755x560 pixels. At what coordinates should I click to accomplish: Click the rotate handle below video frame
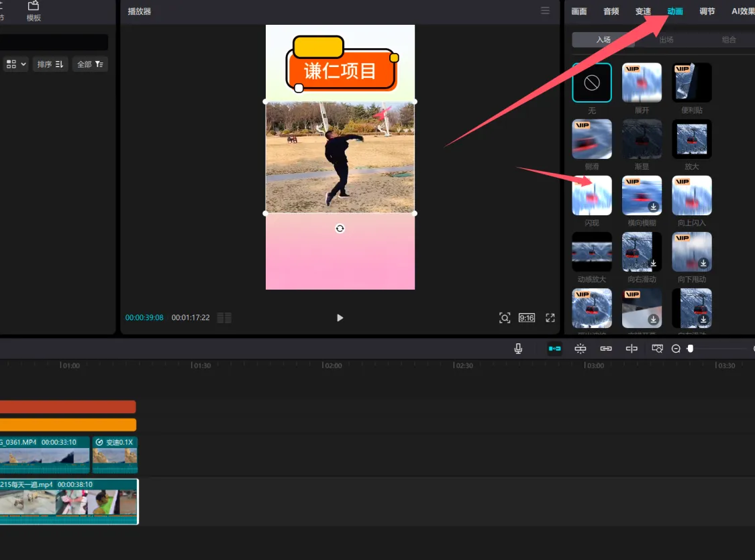click(340, 229)
